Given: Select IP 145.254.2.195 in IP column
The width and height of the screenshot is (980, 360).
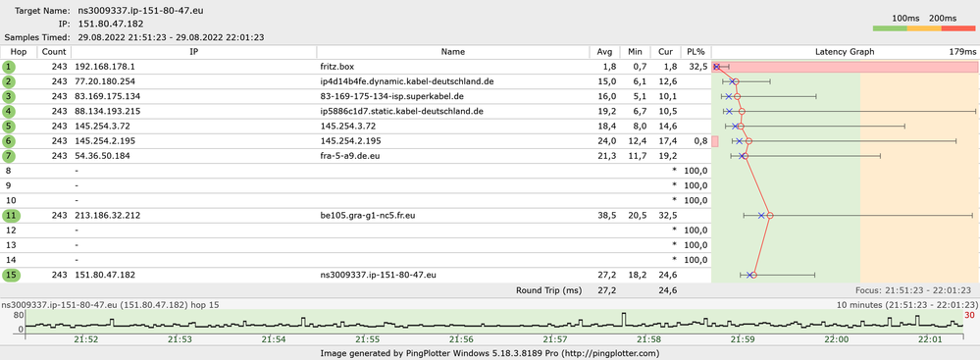Looking at the screenshot, I should pyautogui.click(x=105, y=141).
